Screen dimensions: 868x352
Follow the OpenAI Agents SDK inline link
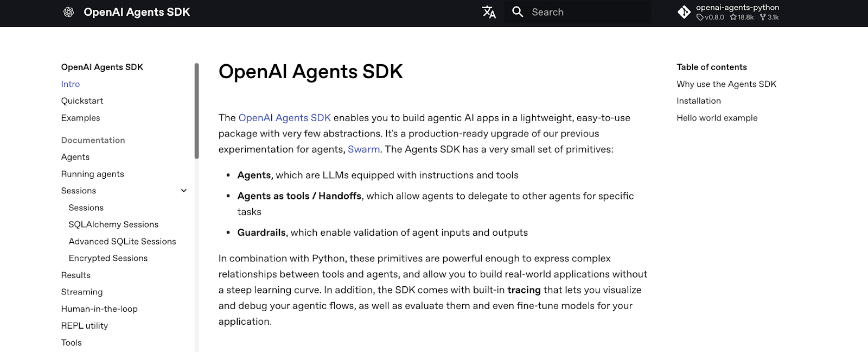click(x=284, y=118)
